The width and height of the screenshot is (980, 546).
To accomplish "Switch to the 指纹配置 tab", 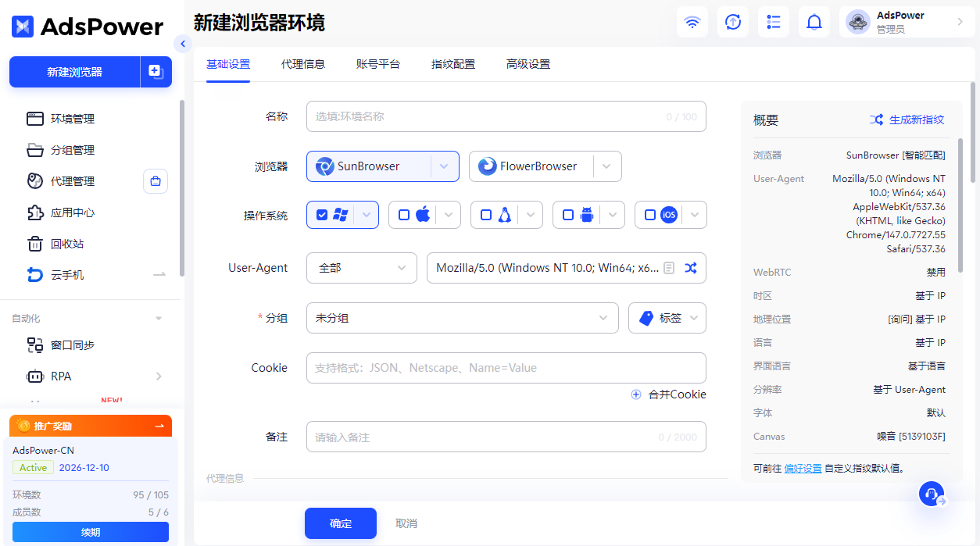I will coord(453,64).
